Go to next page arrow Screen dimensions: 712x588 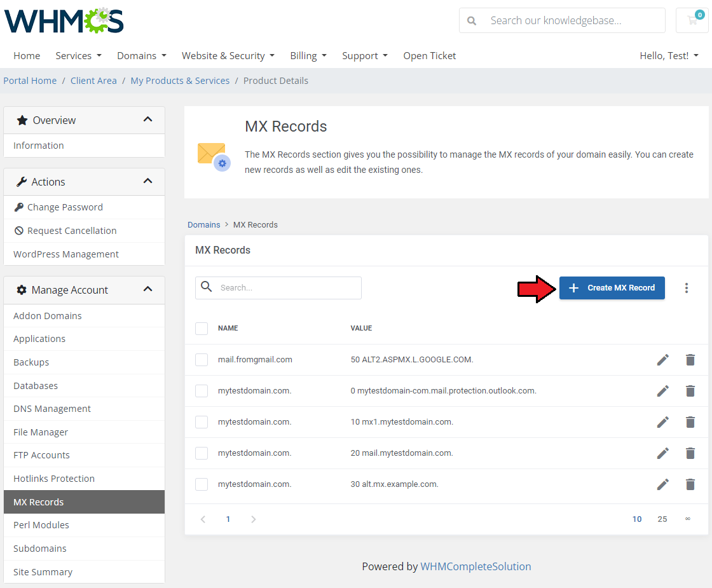[254, 519]
